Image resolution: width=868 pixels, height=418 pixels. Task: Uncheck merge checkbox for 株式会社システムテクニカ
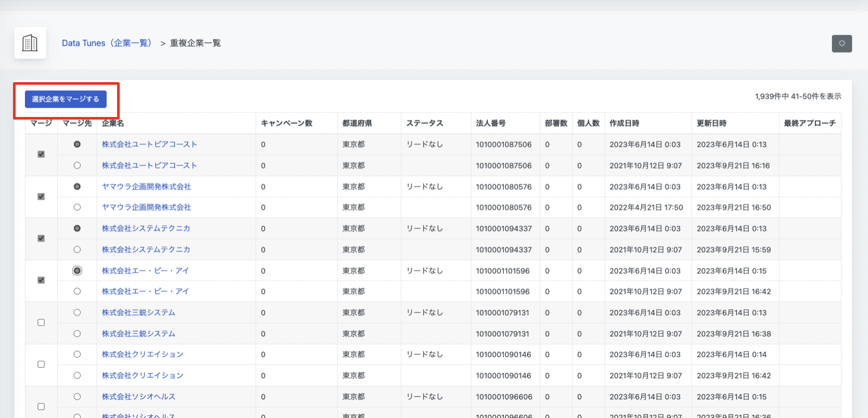(x=41, y=239)
